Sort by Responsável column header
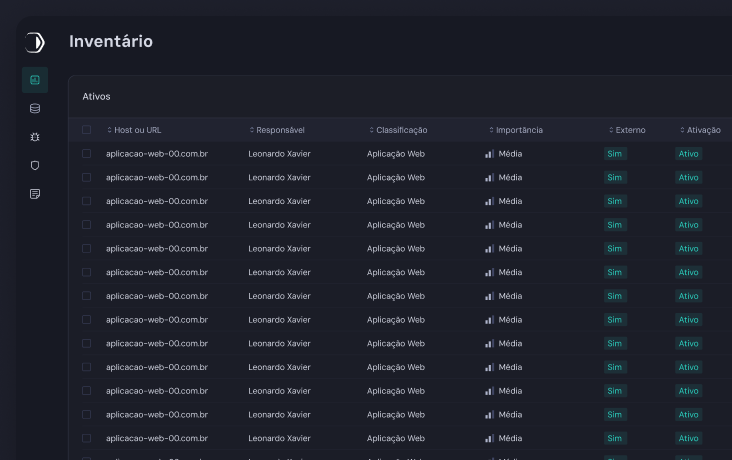732x460 pixels. 280,130
